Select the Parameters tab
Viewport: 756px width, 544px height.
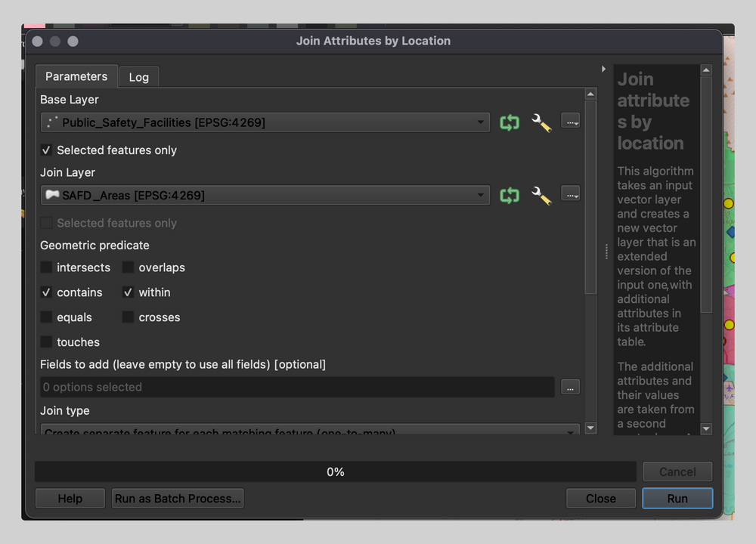76,76
